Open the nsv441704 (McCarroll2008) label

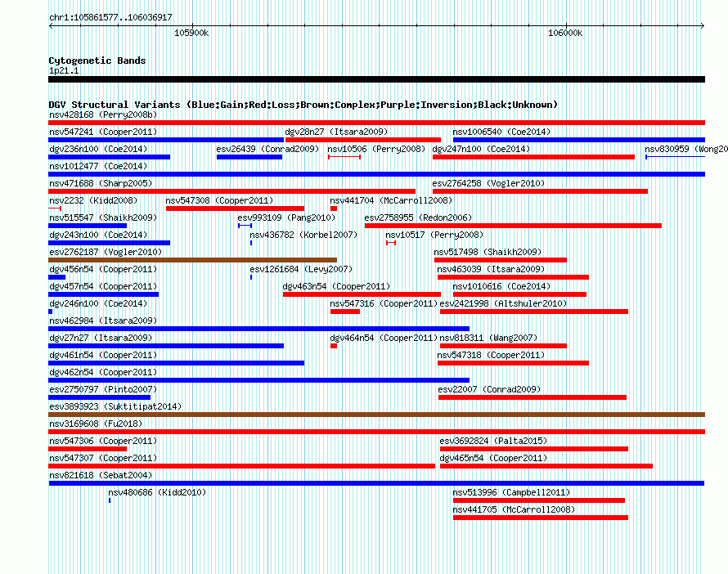(x=391, y=200)
